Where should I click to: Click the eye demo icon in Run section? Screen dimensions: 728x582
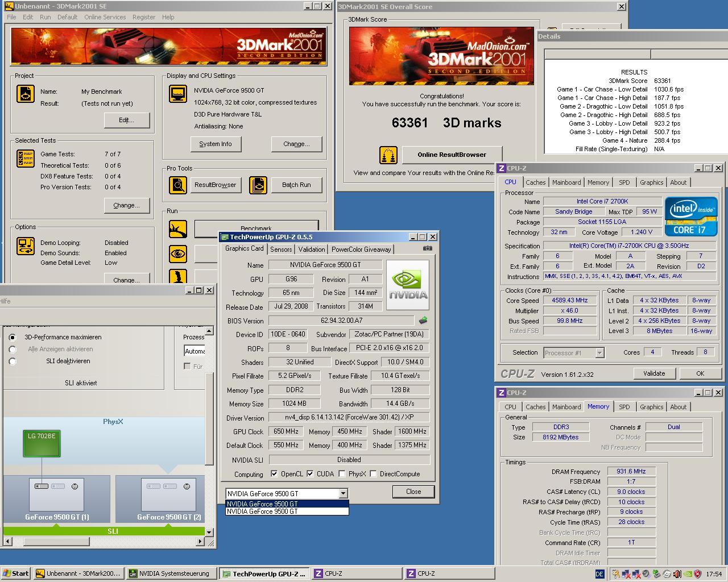178,253
